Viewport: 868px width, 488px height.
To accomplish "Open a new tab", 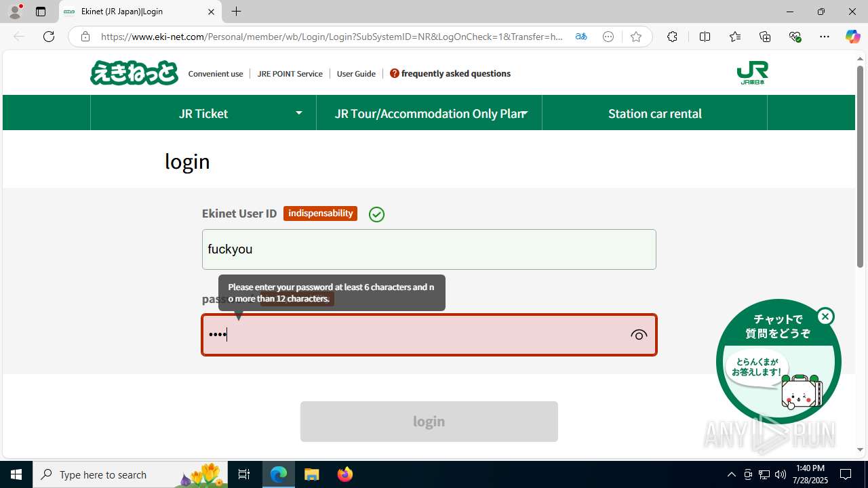I will click(236, 12).
